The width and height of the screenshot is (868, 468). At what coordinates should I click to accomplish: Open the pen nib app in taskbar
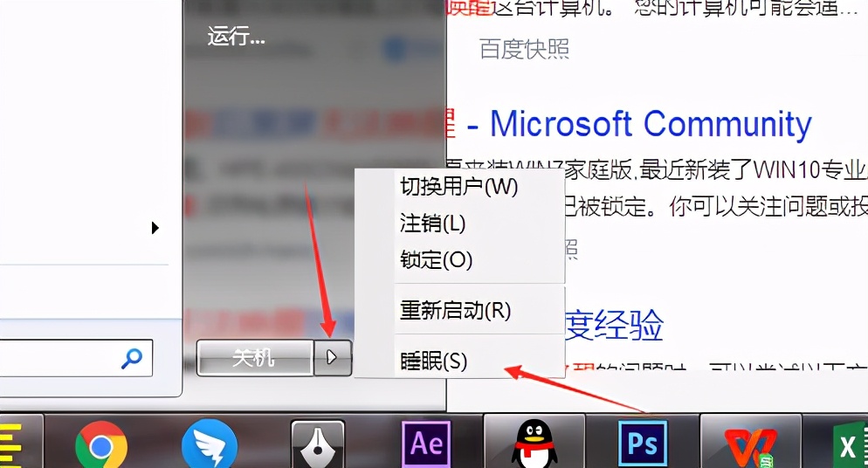318,445
